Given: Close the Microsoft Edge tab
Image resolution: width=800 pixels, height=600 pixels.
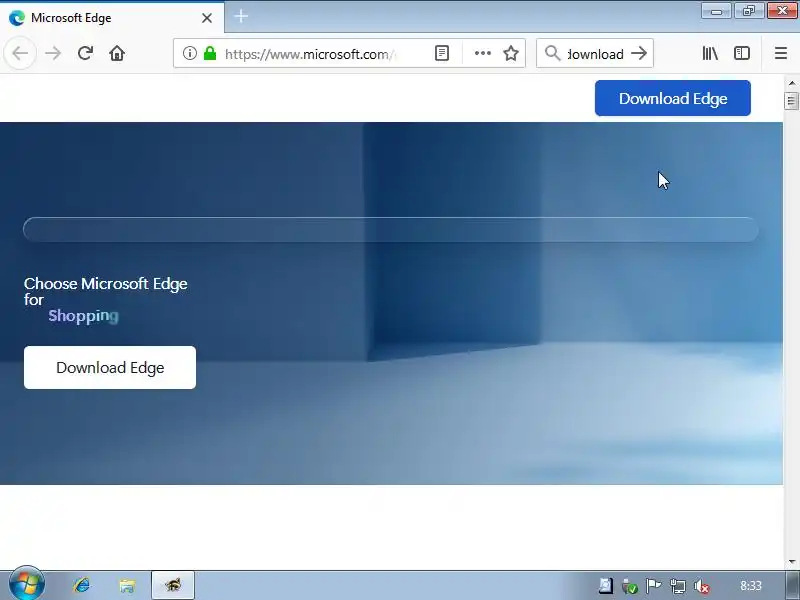Looking at the screenshot, I should point(207,18).
